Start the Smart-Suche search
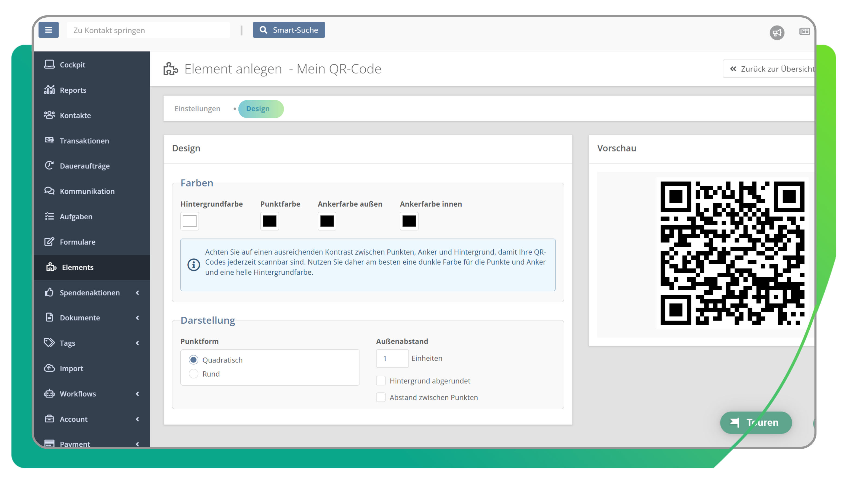The width and height of the screenshot is (868, 488). coord(289,30)
